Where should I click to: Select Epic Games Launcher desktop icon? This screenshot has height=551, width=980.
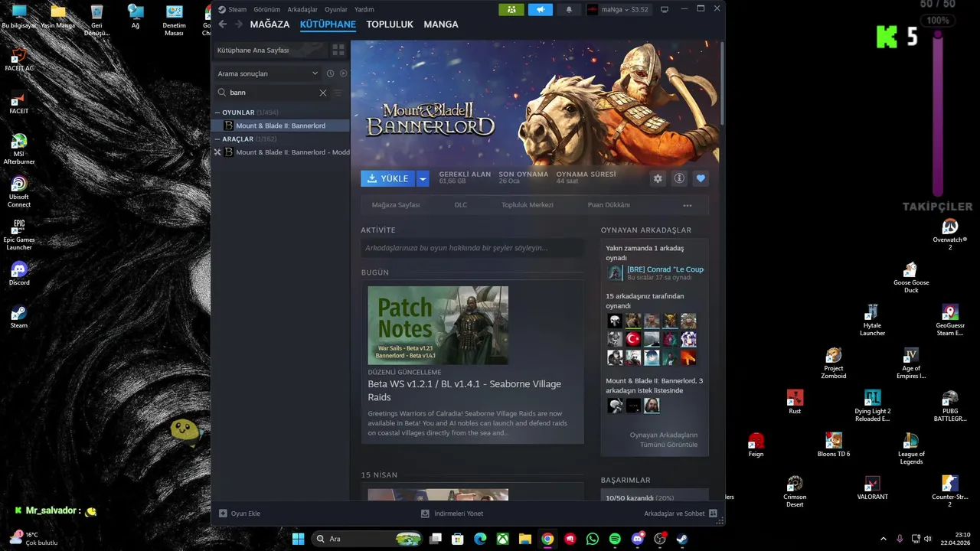point(19,234)
